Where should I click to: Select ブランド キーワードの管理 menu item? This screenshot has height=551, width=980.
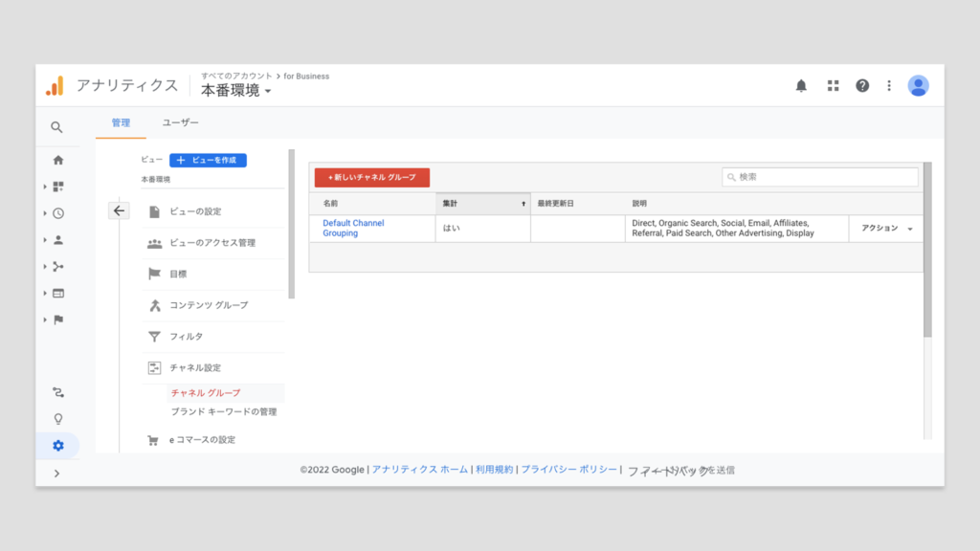tap(223, 411)
